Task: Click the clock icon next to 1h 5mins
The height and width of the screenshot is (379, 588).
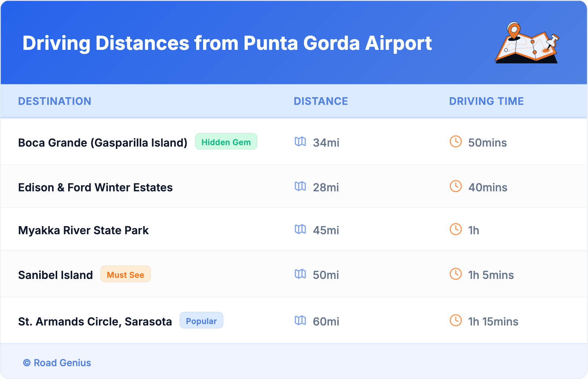Action: pos(455,275)
